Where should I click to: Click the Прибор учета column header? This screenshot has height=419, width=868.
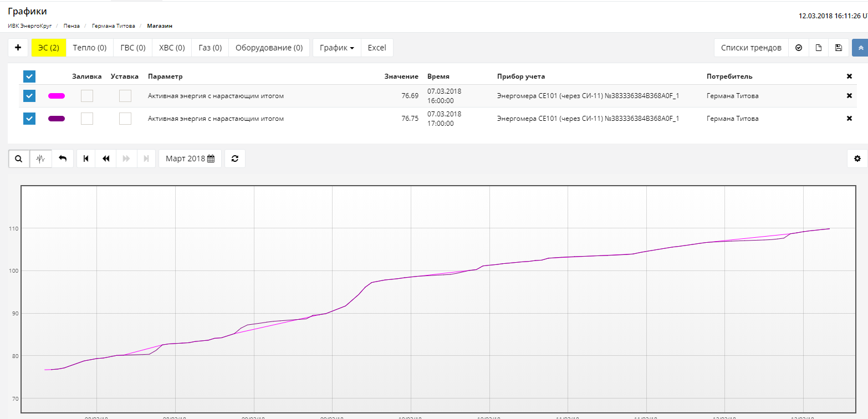[521, 76]
